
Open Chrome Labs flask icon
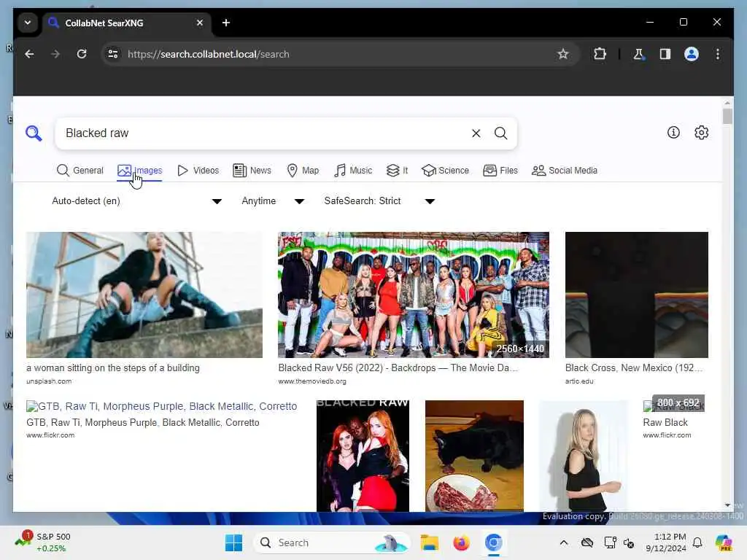point(638,54)
